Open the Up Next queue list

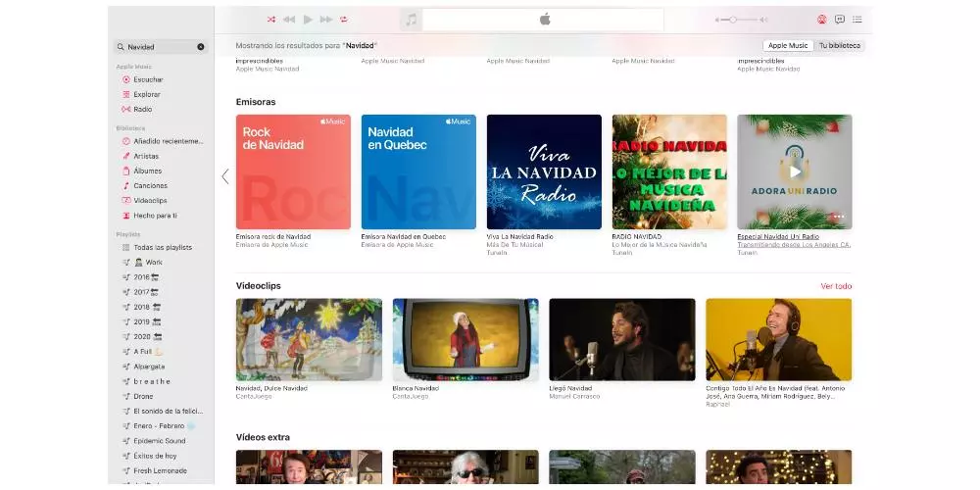coord(857,20)
